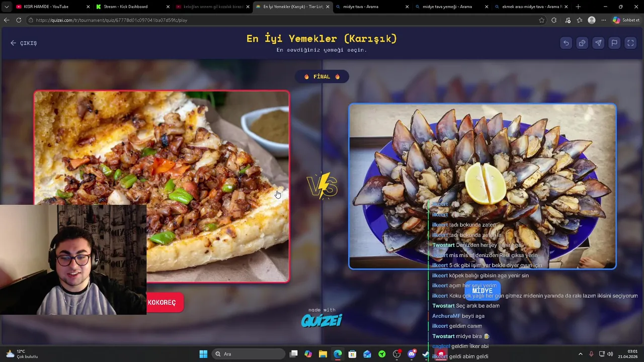Screen dimensions: 644x362
Task: Share the quiz with the paper plane icon
Action: click(x=598, y=43)
